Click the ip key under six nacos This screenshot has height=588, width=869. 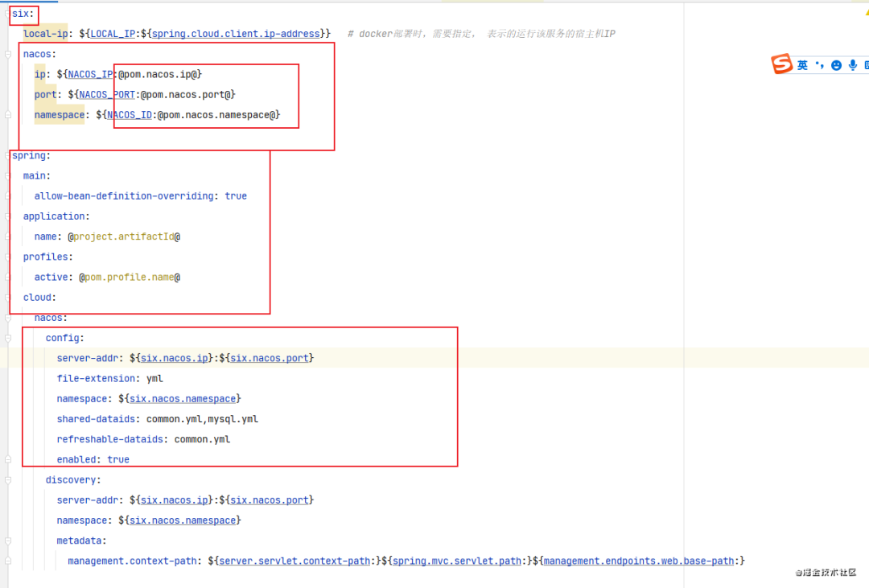click(x=40, y=74)
